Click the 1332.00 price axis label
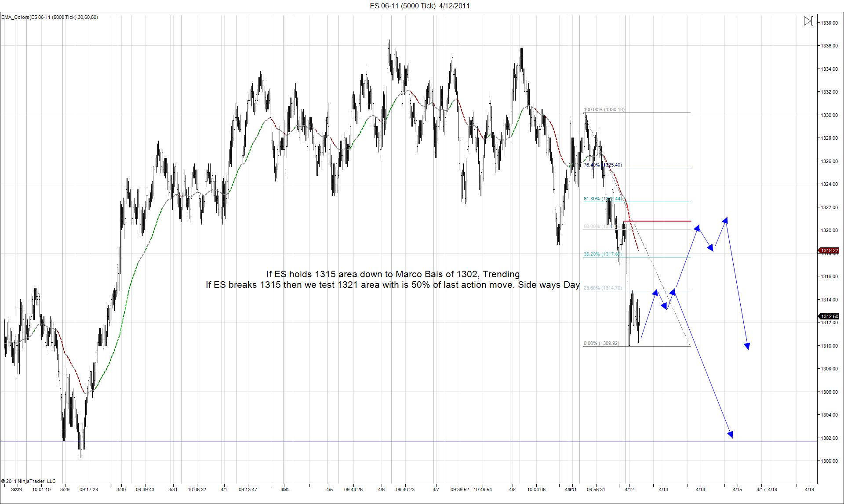Image resolution: width=844 pixels, height=504 pixels. tap(829, 92)
